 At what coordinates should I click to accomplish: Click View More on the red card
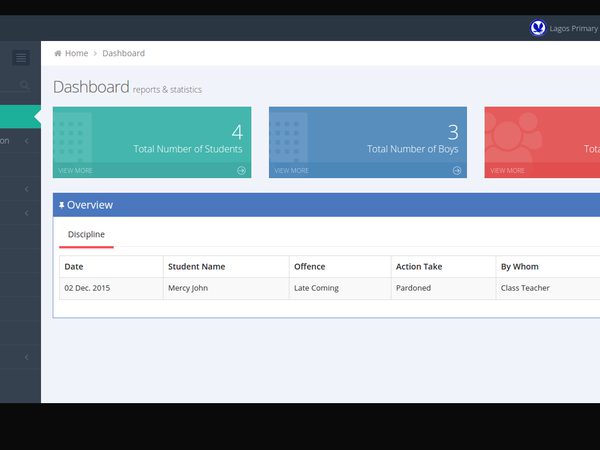click(507, 171)
